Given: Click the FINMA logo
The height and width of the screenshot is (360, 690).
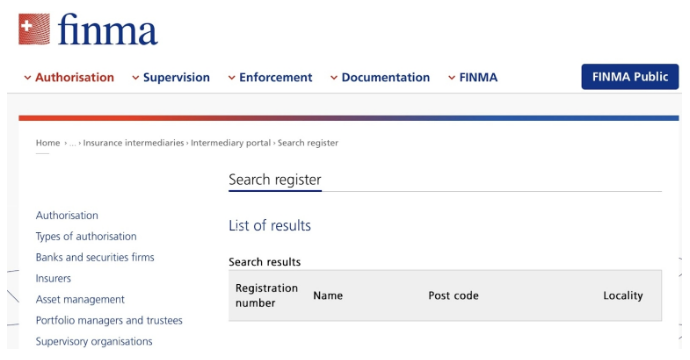Looking at the screenshot, I should point(88,29).
